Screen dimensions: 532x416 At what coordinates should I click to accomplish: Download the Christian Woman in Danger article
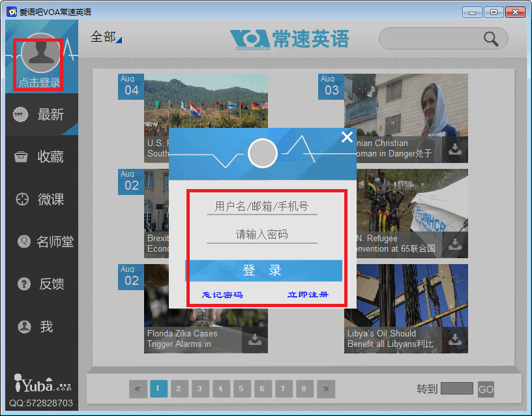coord(455,149)
